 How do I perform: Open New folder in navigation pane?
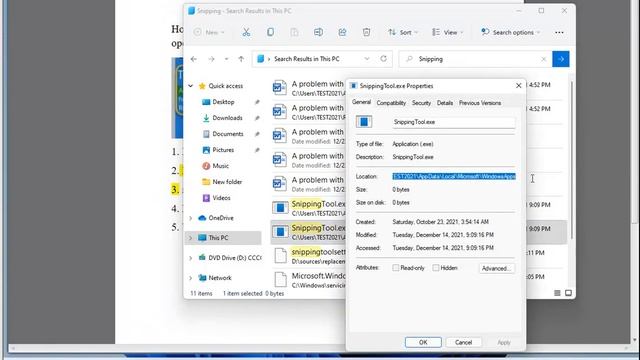click(227, 182)
